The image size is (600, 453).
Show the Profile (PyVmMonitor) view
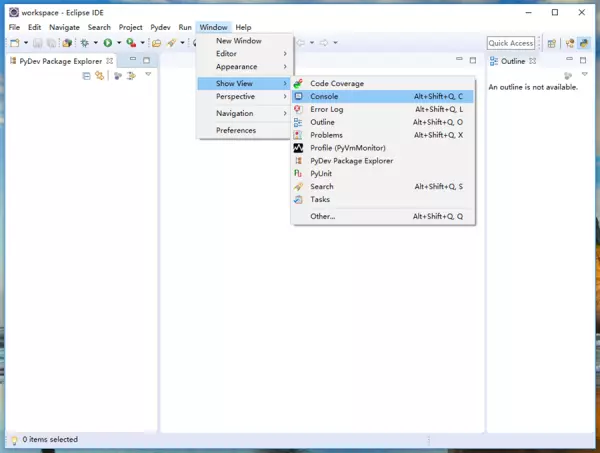point(383,148)
